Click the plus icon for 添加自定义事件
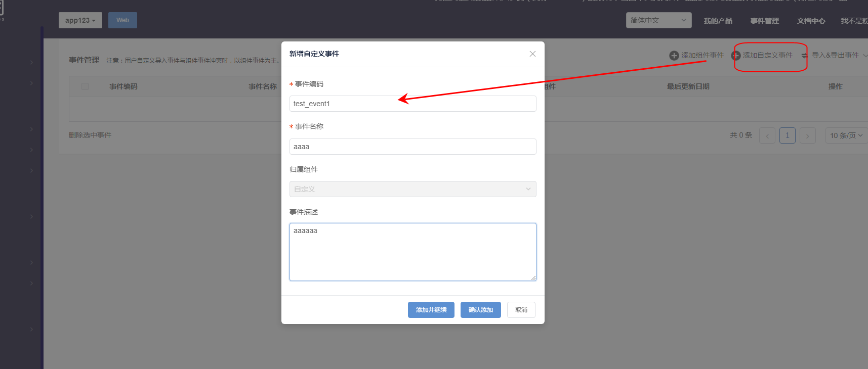868x369 pixels. click(x=736, y=56)
